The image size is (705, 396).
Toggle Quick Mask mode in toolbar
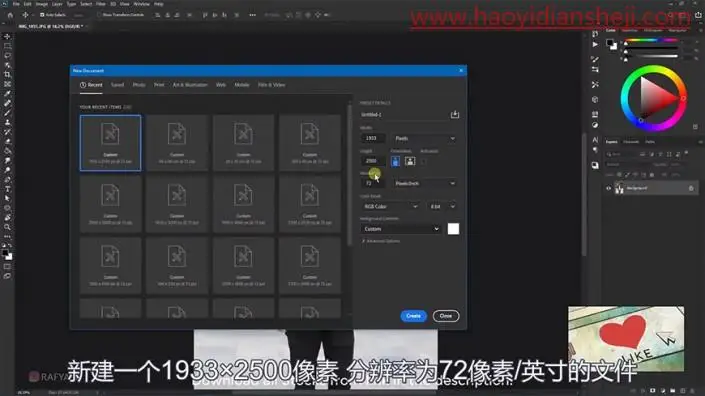tap(7, 267)
